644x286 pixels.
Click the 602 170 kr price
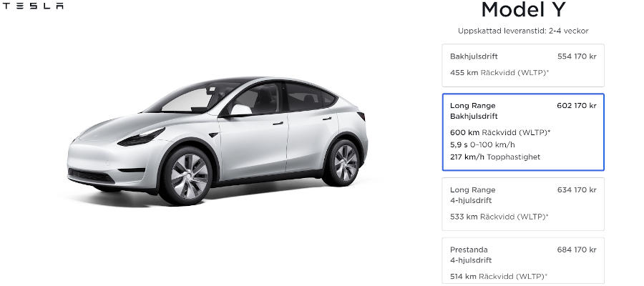pyautogui.click(x=577, y=105)
